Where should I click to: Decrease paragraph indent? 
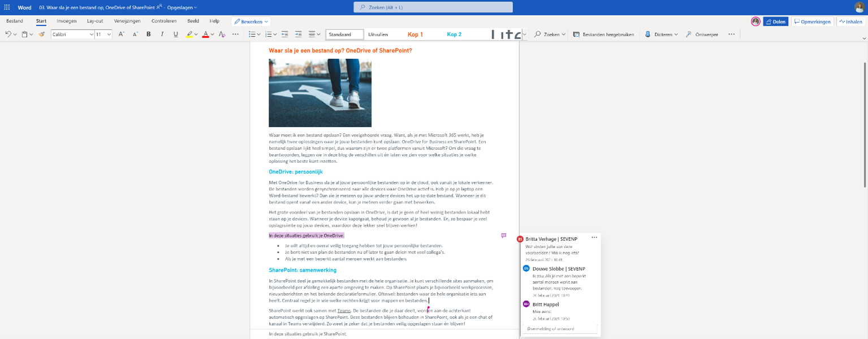[284, 34]
